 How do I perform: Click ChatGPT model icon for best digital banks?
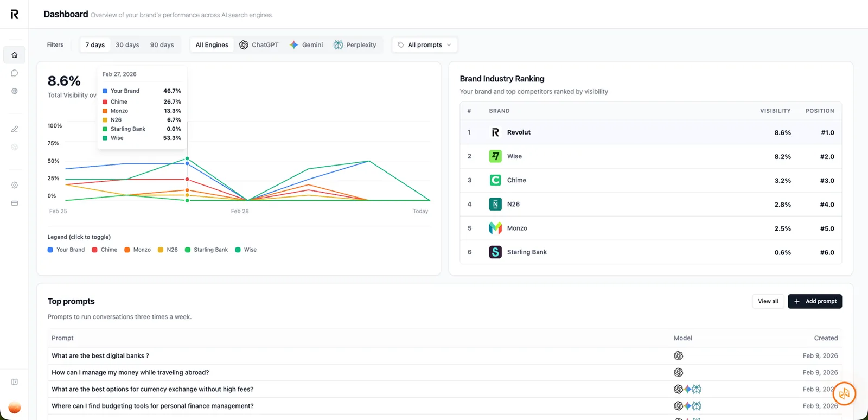(x=678, y=356)
